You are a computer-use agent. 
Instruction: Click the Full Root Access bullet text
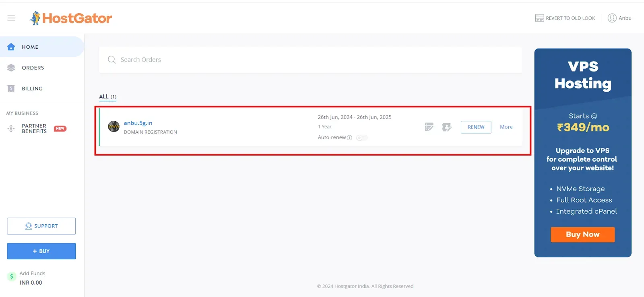point(584,200)
